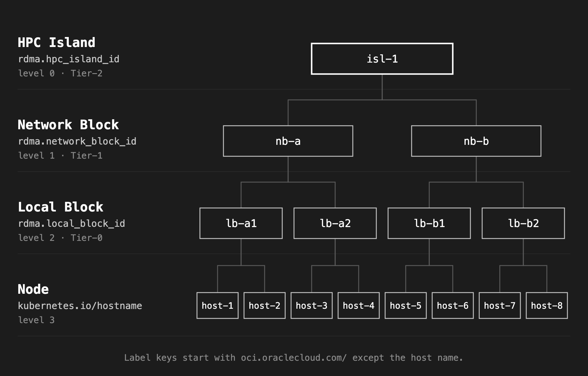This screenshot has height=376, width=588.
Task: Click the rdma.local_block_id label
Action: tap(71, 224)
